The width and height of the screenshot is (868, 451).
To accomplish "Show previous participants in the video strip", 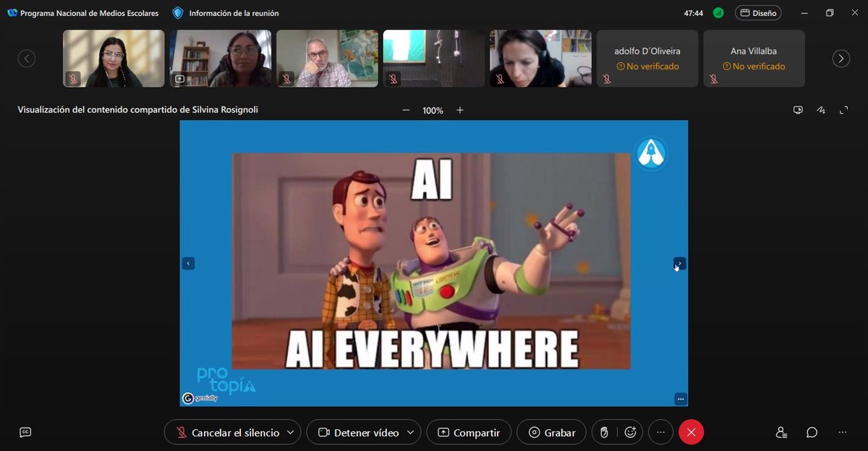I will pyautogui.click(x=27, y=59).
